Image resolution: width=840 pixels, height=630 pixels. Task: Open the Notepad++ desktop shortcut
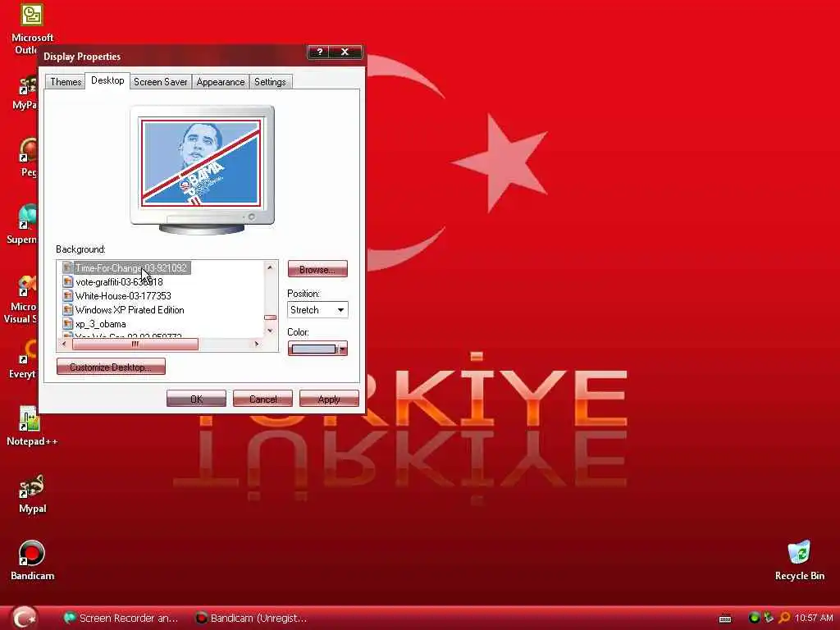[x=31, y=426]
